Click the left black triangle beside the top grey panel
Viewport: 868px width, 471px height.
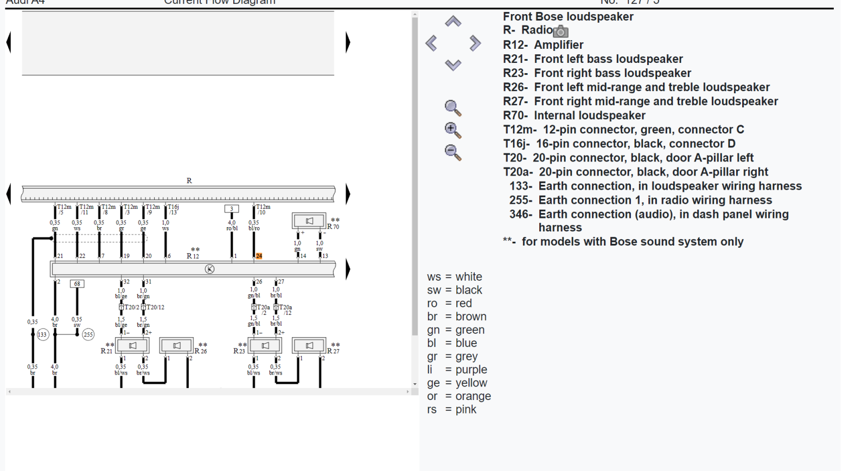coord(9,42)
